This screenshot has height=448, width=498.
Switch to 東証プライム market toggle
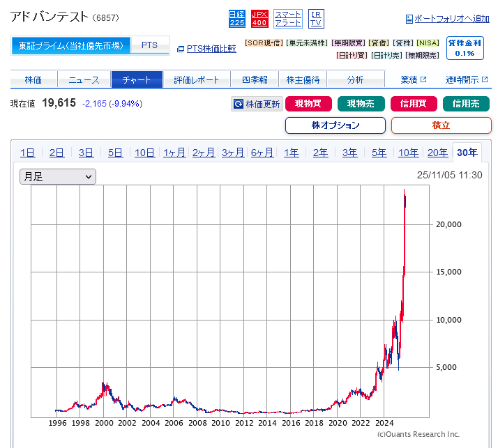click(71, 46)
